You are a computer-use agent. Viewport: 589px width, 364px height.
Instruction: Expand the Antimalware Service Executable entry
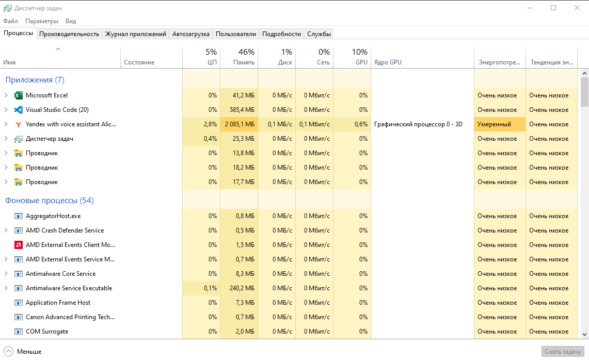6,288
